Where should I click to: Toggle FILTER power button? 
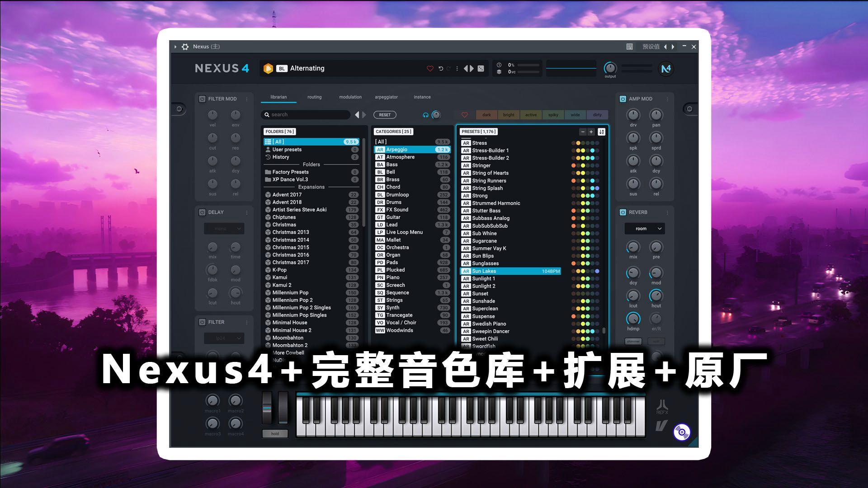[x=202, y=322]
